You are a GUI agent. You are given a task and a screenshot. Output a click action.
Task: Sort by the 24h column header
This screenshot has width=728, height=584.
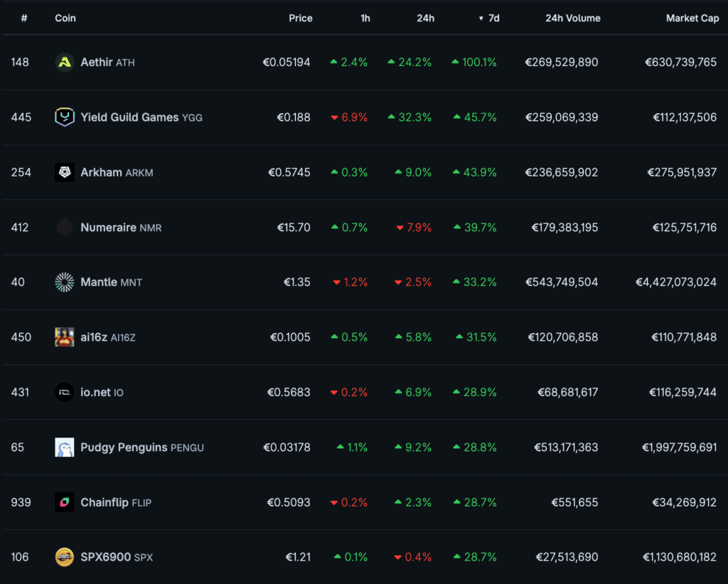point(425,18)
